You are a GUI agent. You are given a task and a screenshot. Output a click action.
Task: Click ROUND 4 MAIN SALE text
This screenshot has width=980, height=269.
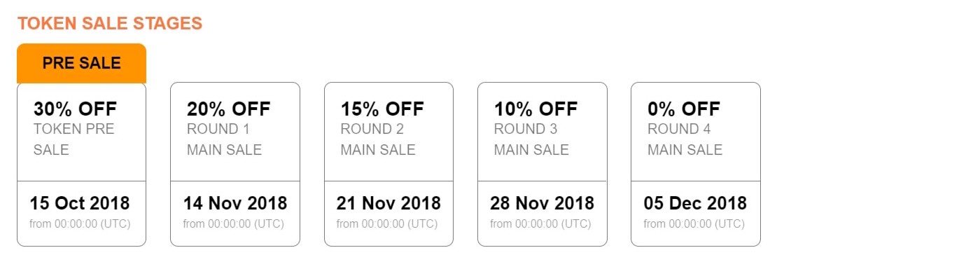685,139
